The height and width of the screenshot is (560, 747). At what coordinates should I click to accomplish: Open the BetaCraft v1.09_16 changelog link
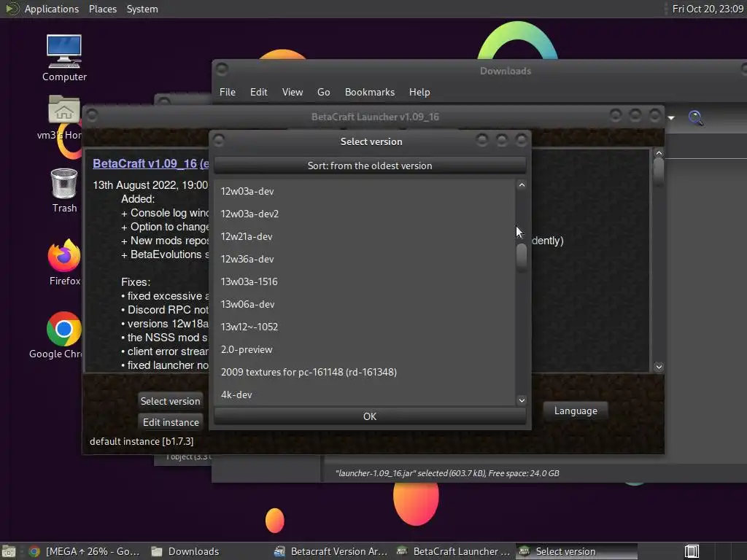coord(150,163)
